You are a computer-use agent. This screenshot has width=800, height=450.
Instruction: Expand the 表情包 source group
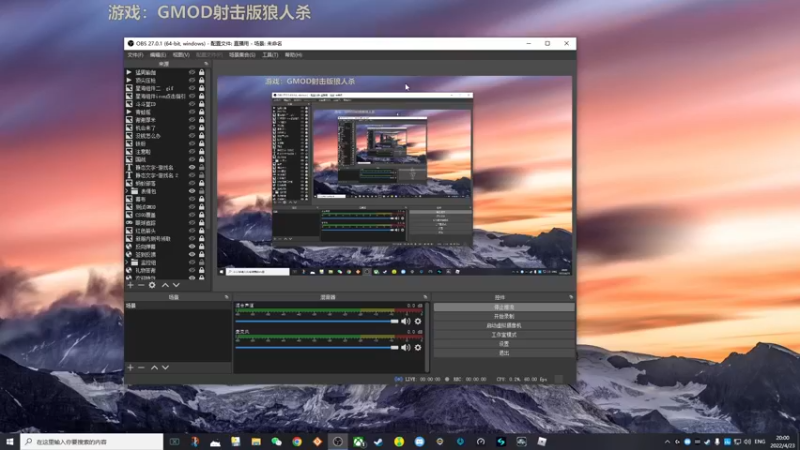pyautogui.click(x=128, y=191)
